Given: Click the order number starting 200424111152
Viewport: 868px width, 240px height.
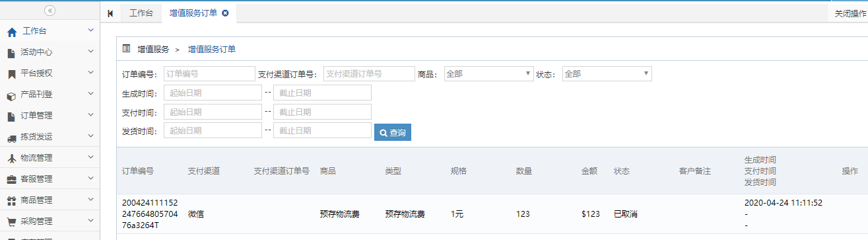Looking at the screenshot, I should tap(150, 214).
